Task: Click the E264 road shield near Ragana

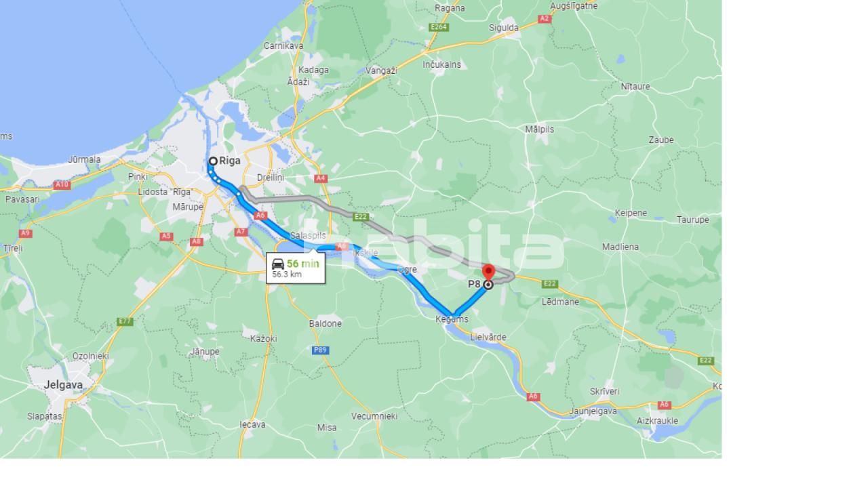Action: point(439,27)
